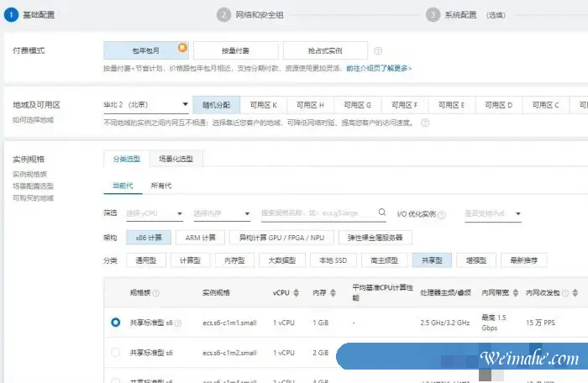Select 共享型 category

(432, 260)
